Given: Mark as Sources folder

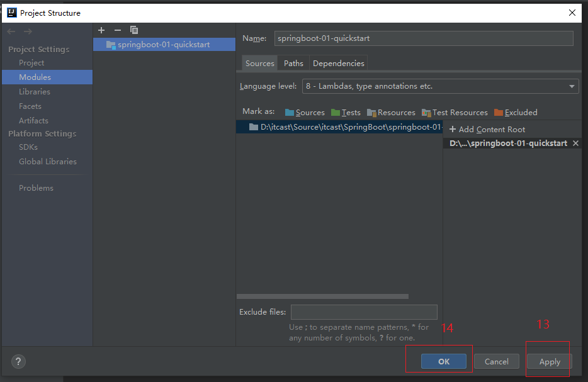Looking at the screenshot, I should [x=305, y=113].
